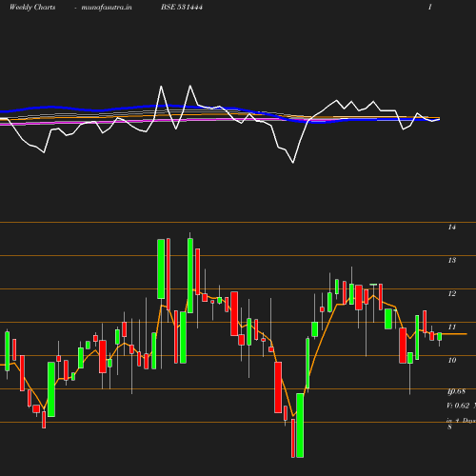Click the "in 4 Days" text
The width and height of the screenshot is (476, 476).
461,421
